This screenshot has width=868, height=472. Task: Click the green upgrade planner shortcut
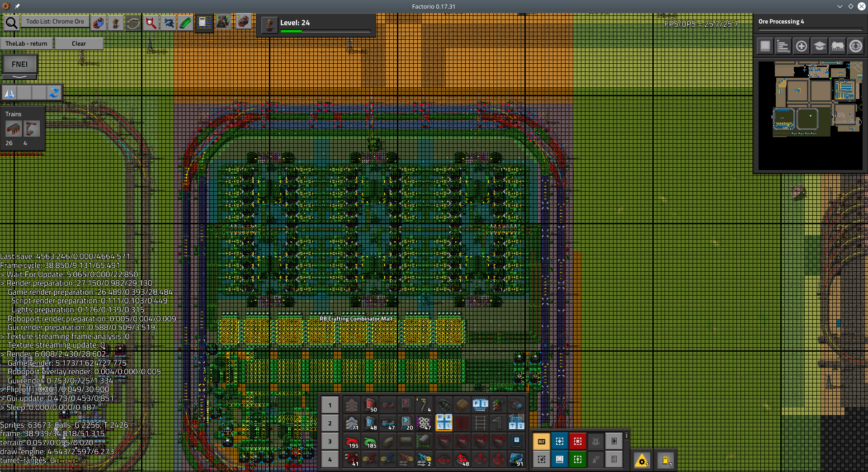coord(578,459)
